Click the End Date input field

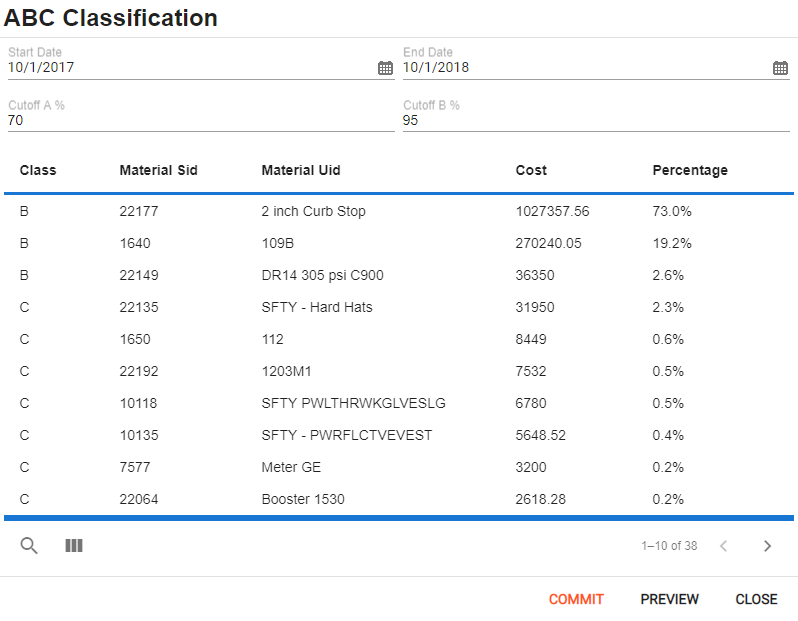[x=586, y=67]
